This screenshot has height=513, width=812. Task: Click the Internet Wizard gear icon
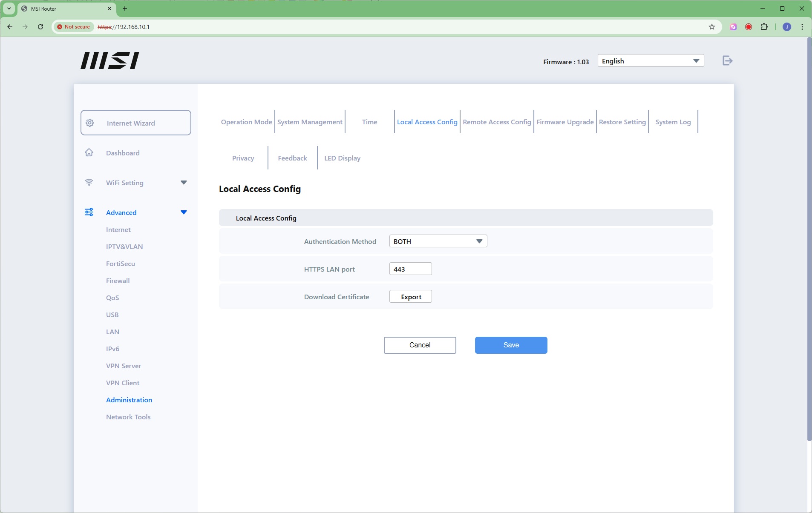[90, 123]
